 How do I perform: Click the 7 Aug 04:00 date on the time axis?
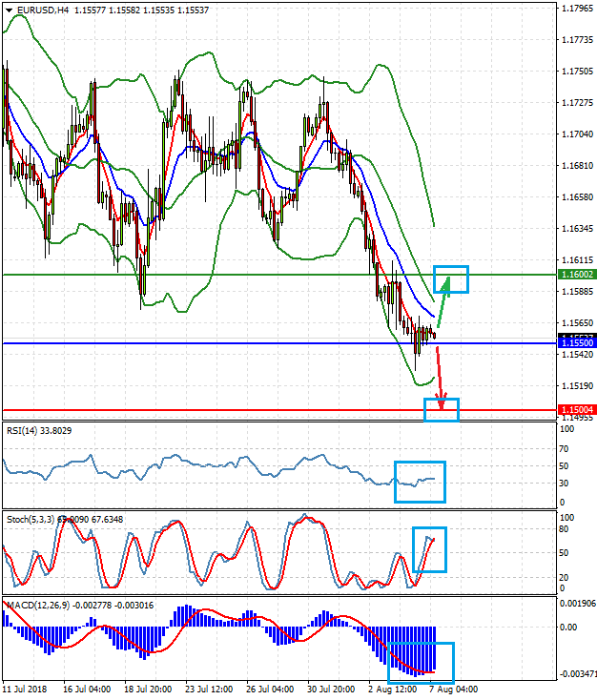coord(452,689)
